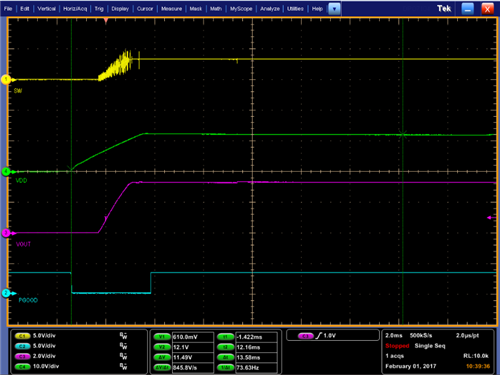Open the Analyze menu
Screen dimensions: 500x375
coord(270,9)
